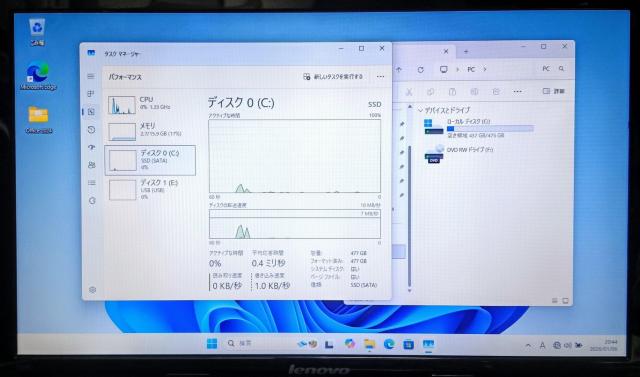This screenshot has width=640, height=377.
Task: Switch to Task Manager Processes page icon
Action: click(91, 94)
